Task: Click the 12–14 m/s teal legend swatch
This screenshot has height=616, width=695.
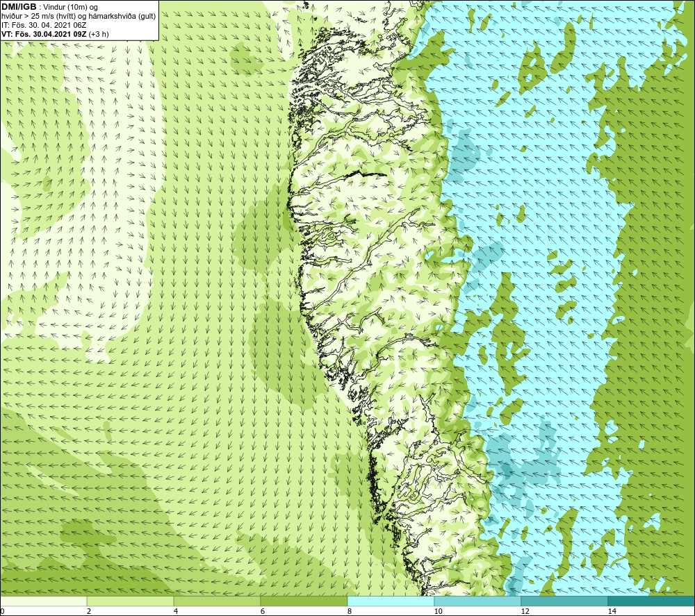Action: click(x=564, y=601)
